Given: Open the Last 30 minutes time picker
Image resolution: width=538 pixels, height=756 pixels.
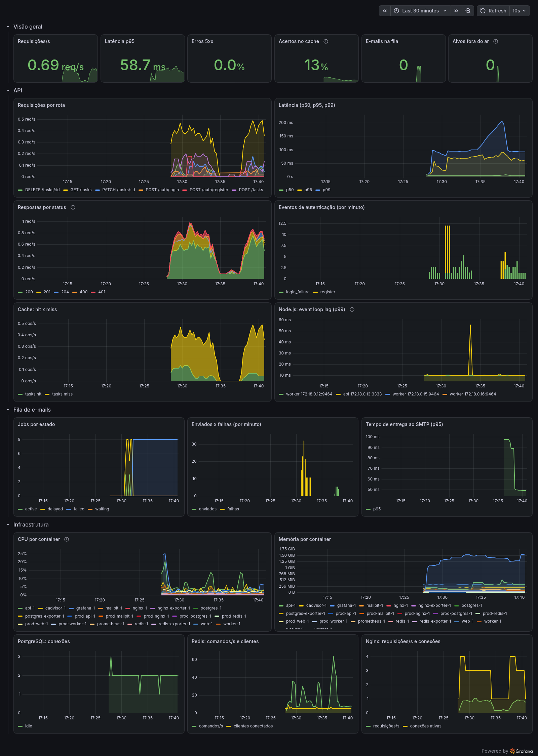Looking at the screenshot, I should click(x=420, y=11).
